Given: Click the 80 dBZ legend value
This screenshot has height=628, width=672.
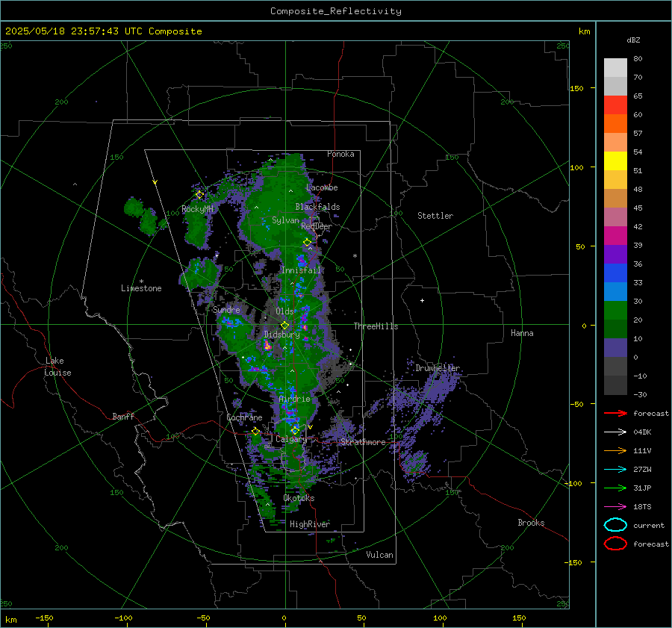Looking at the screenshot, I should pos(638,59).
